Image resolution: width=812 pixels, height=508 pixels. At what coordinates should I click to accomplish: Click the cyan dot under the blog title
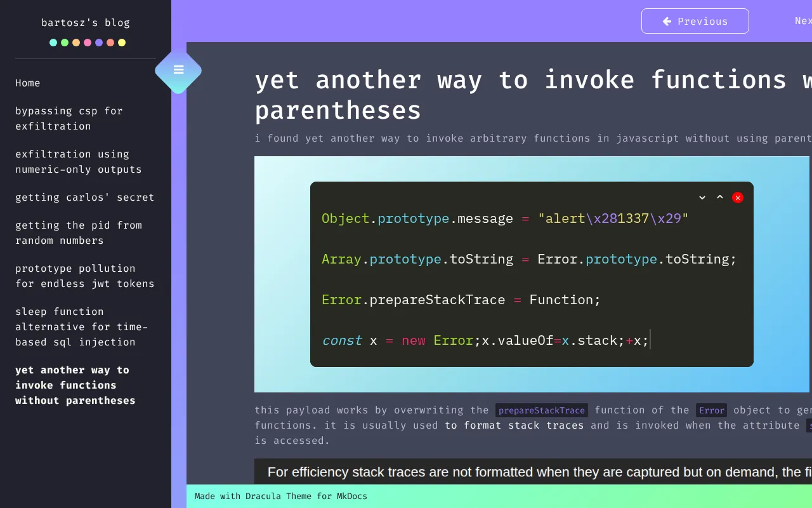pos(53,43)
